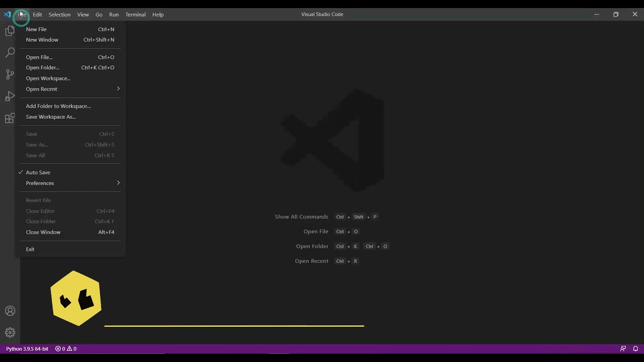The width and height of the screenshot is (644, 362).
Task: Open the notifications bell in status bar
Action: pos(635,348)
